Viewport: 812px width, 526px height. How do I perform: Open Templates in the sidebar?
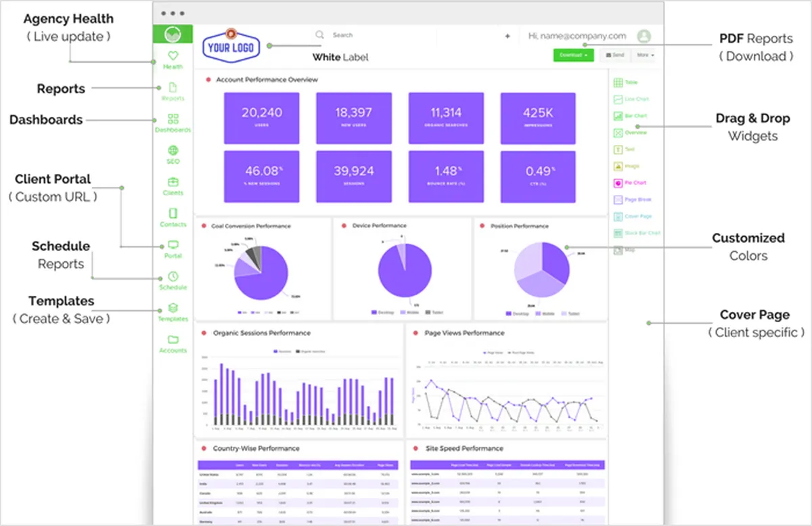pos(173,312)
